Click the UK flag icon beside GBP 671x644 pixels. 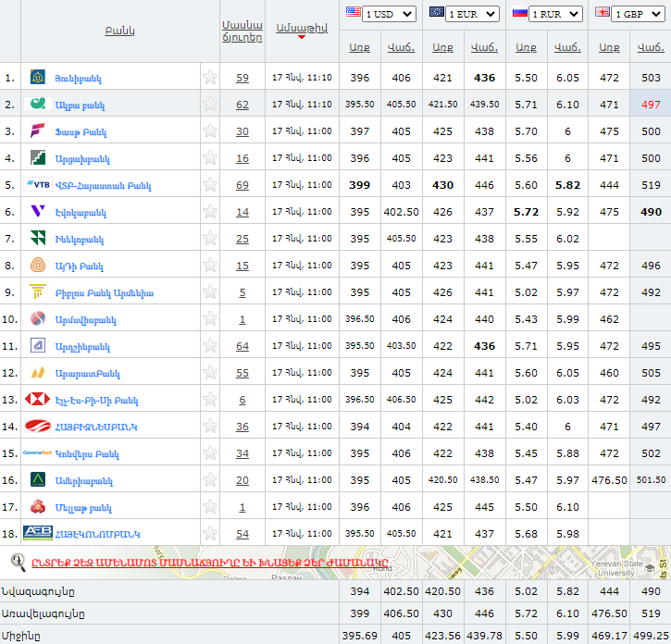pos(603,12)
